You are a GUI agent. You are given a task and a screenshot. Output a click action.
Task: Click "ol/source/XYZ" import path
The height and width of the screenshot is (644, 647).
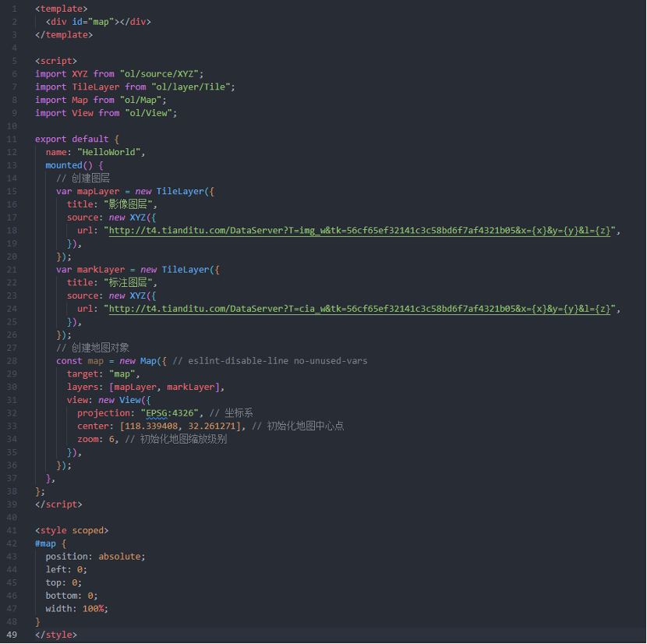coord(159,74)
